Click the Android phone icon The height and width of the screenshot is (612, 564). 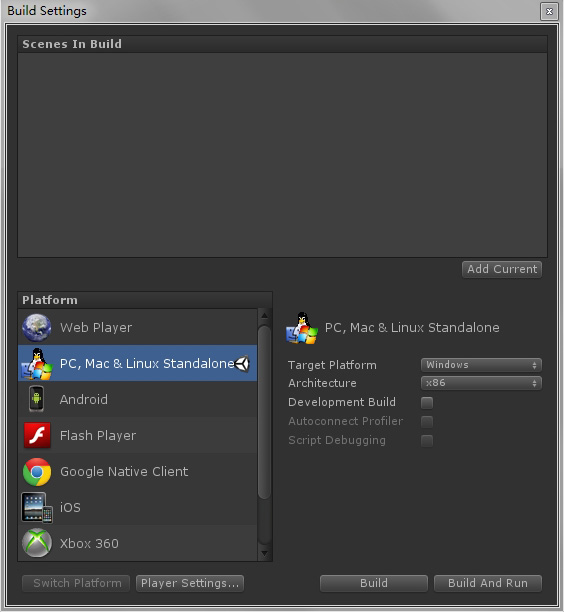click(36, 399)
